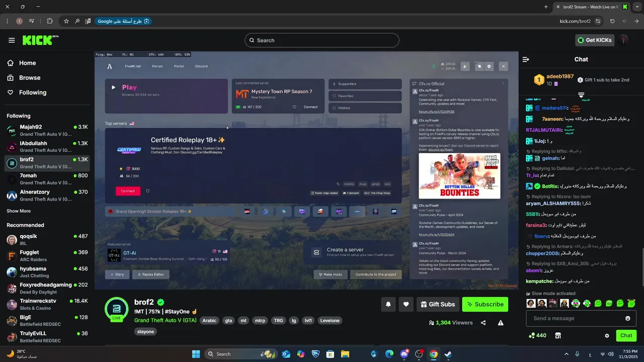Select the Arabic tag
This screenshot has height=362, width=644.
pos(209,320)
